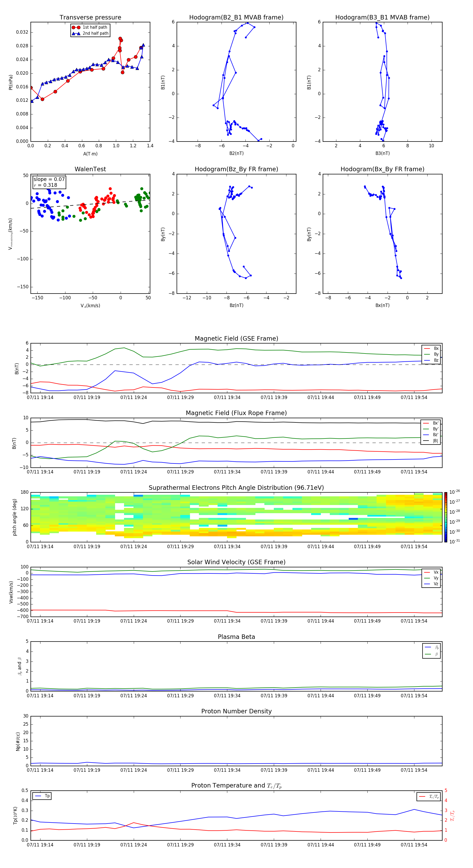
Task: Click the 'r = 0.318' annotation
Action: (45, 185)
